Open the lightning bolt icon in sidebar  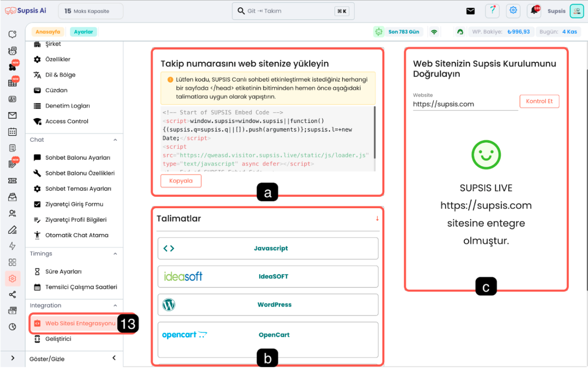pyautogui.click(x=13, y=246)
